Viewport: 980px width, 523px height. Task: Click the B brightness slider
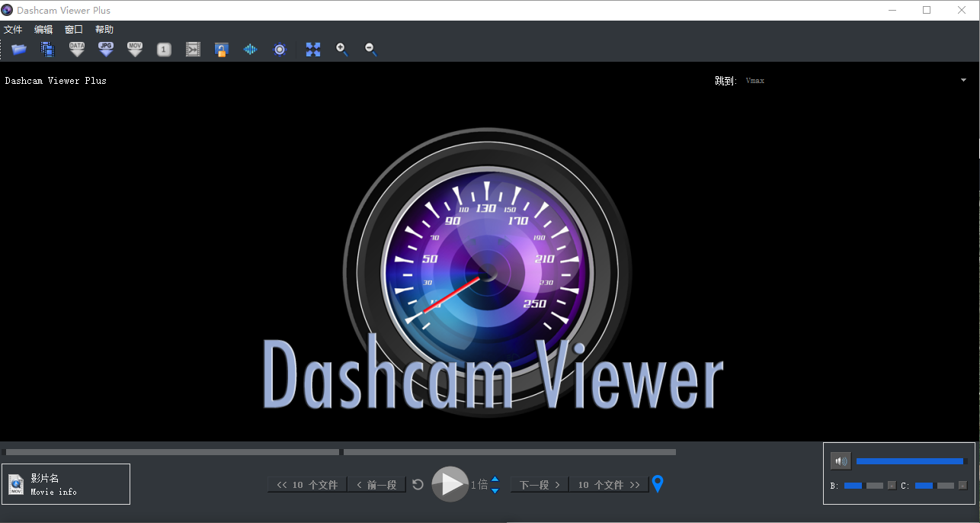point(863,486)
